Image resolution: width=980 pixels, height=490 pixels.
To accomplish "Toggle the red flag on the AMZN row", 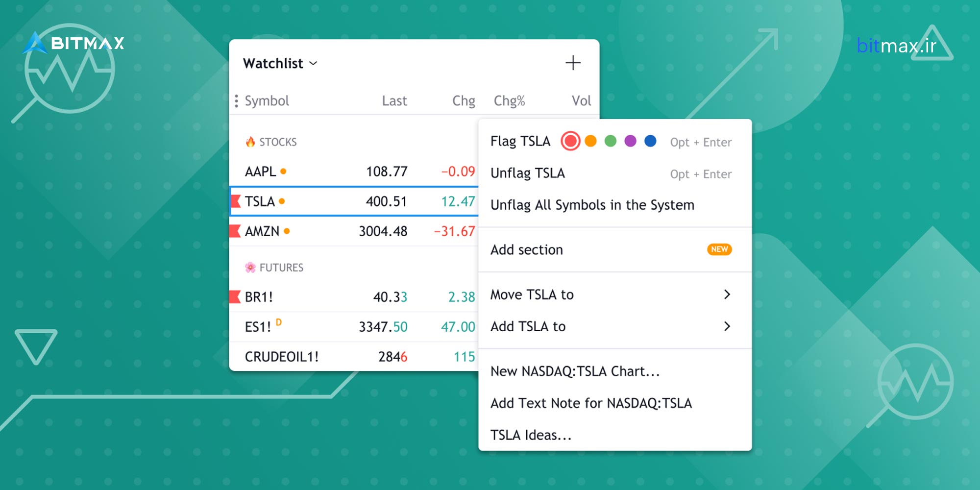I will click(235, 231).
